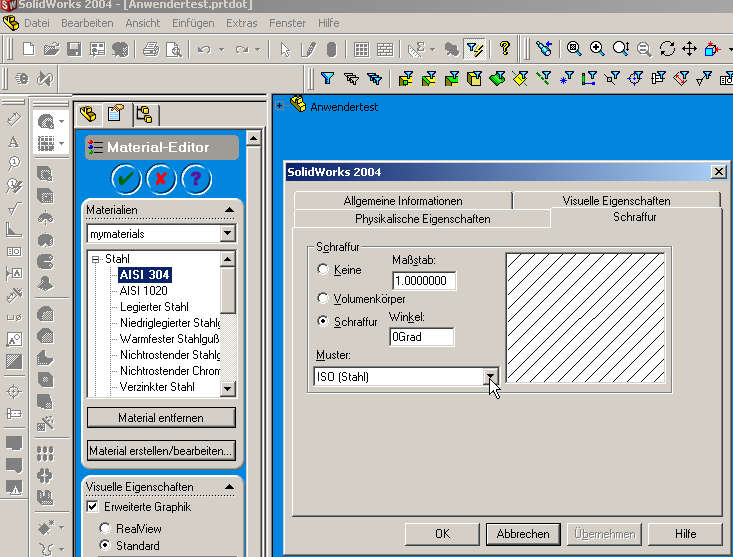This screenshot has width=733, height=557.
Task: Select AISI 1020 material
Action: pyautogui.click(x=144, y=291)
